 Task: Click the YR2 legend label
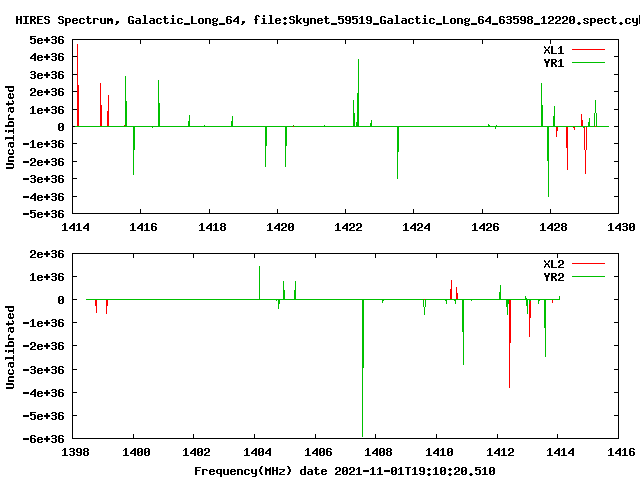(553, 277)
